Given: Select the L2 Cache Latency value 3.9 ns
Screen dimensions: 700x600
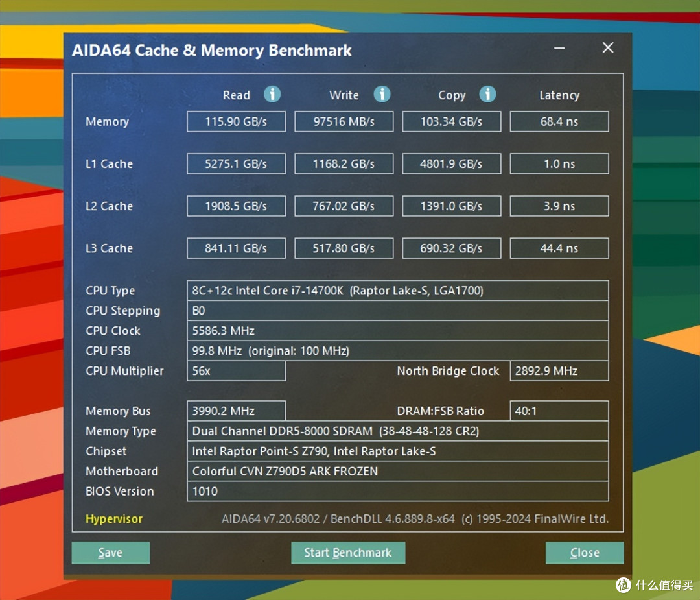Looking at the screenshot, I should click(x=559, y=206).
